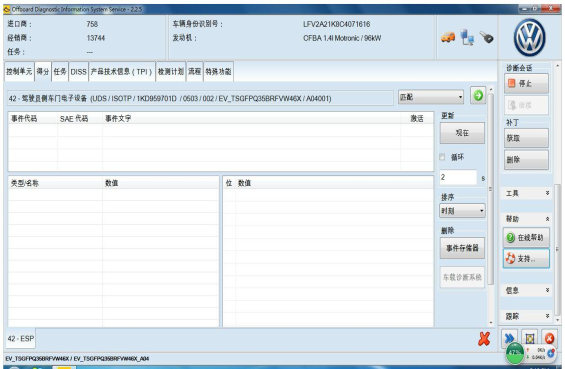Switch to the 特殊功能 tab
Viewport: 565px width, 369px height.
coord(218,71)
